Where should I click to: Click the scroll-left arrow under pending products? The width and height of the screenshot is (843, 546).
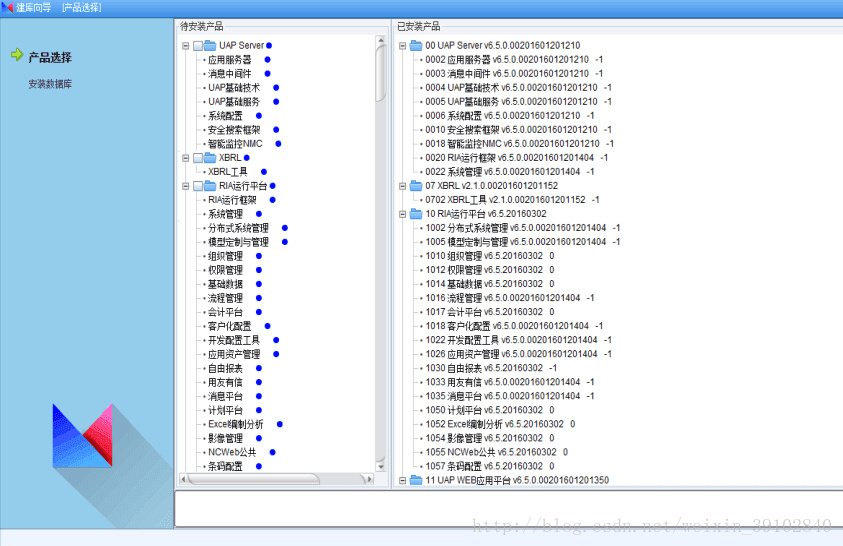point(183,479)
